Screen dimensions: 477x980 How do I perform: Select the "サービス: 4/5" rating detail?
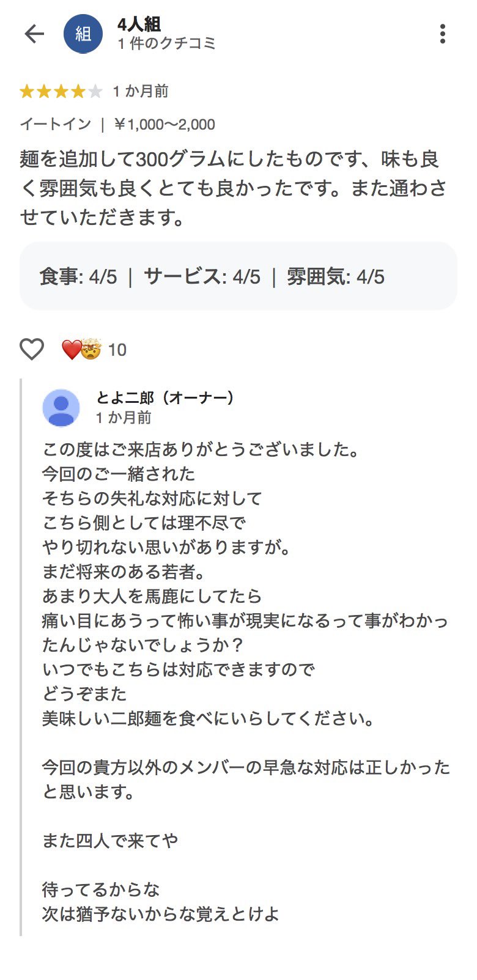202,277
